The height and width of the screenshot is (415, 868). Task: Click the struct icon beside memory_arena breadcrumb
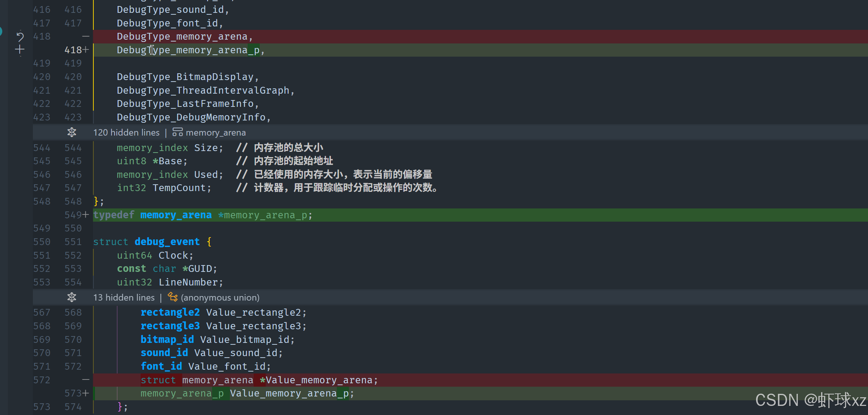click(x=177, y=132)
